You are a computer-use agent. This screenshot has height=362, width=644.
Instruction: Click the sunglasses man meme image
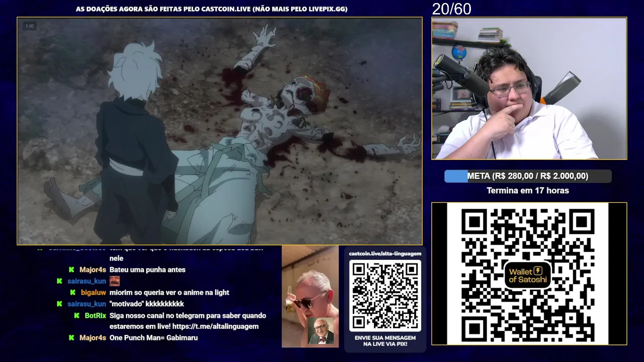click(310, 297)
